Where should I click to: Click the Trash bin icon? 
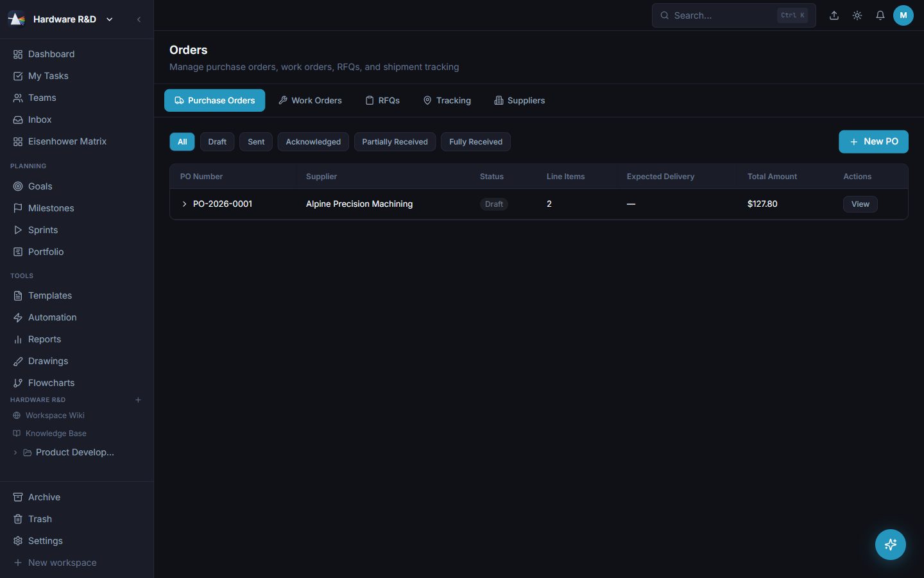click(x=18, y=519)
